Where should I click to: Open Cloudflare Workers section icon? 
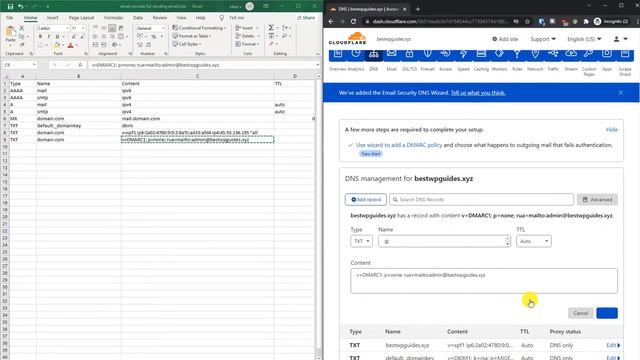pyautogui.click(x=499, y=54)
